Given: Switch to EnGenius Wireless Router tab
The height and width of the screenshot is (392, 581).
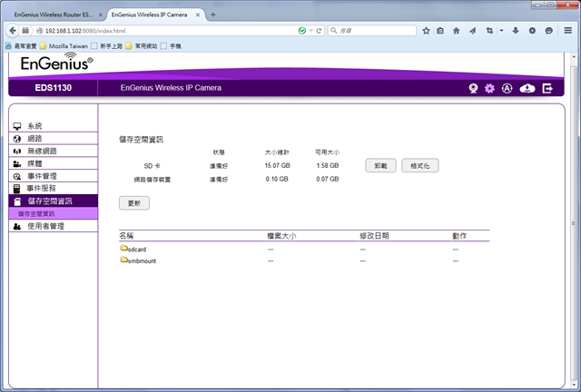Looking at the screenshot, I should tap(52, 15).
